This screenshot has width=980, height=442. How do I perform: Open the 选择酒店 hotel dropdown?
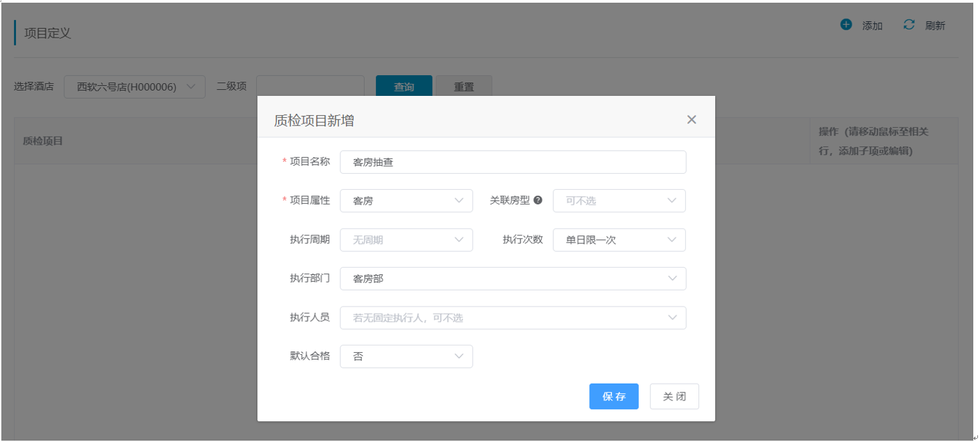tap(135, 87)
